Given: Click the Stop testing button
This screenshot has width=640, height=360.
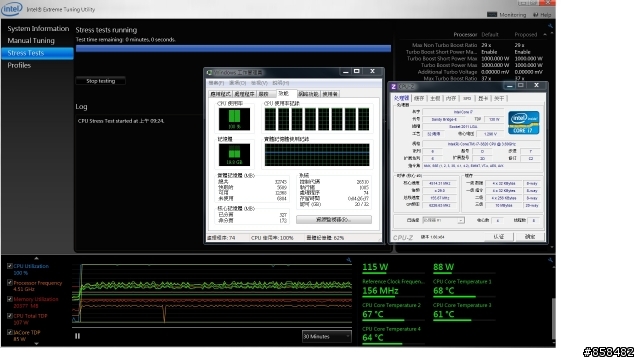Looking at the screenshot, I should pyautogui.click(x=100, y=81).
